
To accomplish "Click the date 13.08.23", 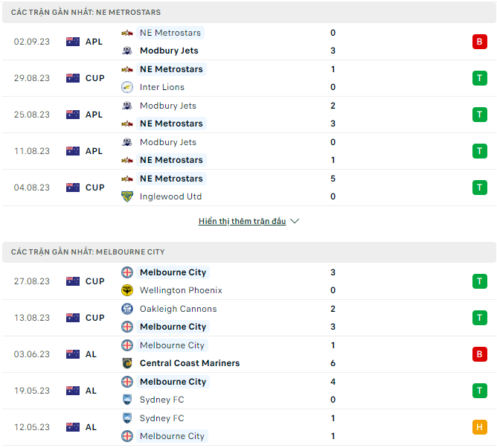I will (32, 318).
